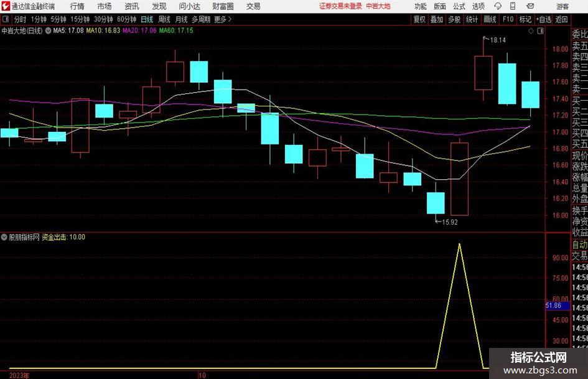The height and width of the screenshot is (379, 588).
Task: Click the large red candle at the low
Action: point(459,179)
